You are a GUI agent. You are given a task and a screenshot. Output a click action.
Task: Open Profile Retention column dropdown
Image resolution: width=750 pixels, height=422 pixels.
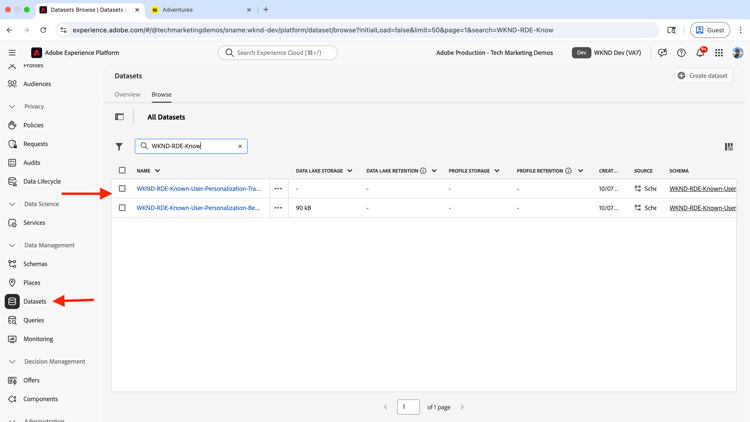click(x=580, y=171)
